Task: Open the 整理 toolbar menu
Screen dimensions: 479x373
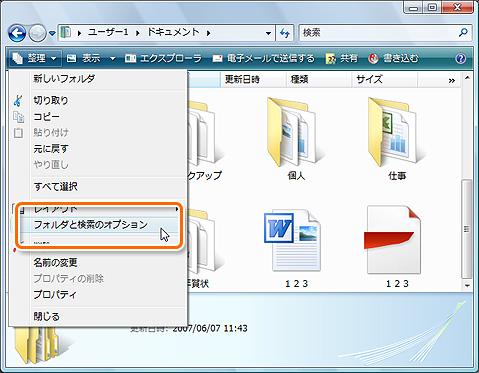Action: coord(35,59)
